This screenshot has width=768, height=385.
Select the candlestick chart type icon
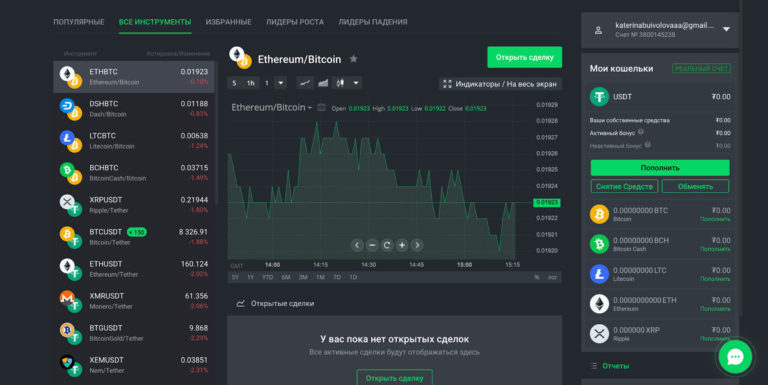[x=340, y=83]
